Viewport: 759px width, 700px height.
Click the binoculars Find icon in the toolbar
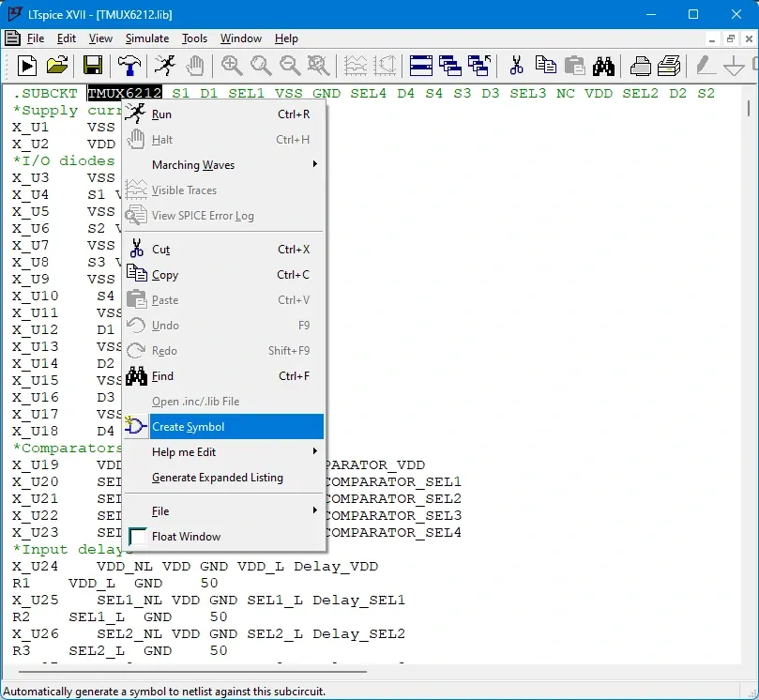603,66
